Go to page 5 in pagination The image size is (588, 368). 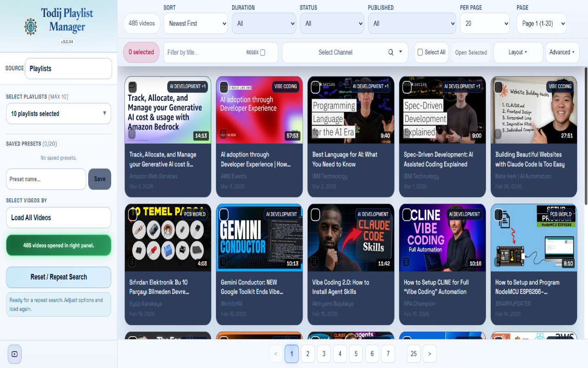click(x=356, y=354)
